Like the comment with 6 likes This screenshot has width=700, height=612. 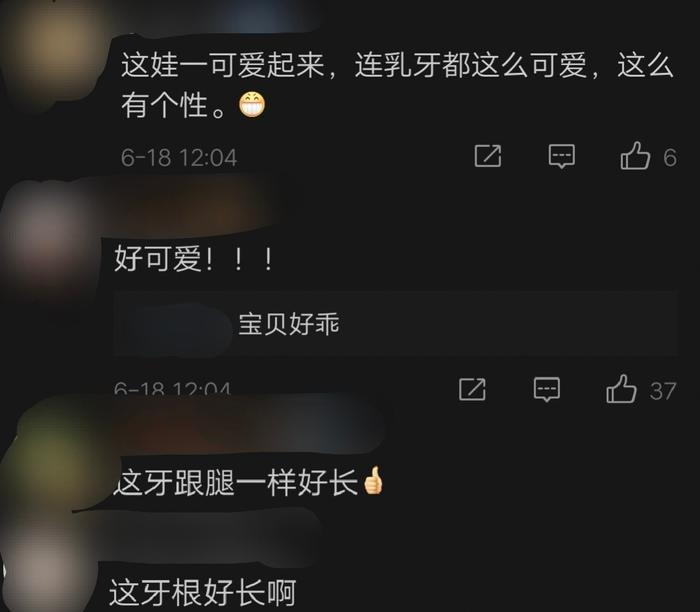(x=635, y=156)
